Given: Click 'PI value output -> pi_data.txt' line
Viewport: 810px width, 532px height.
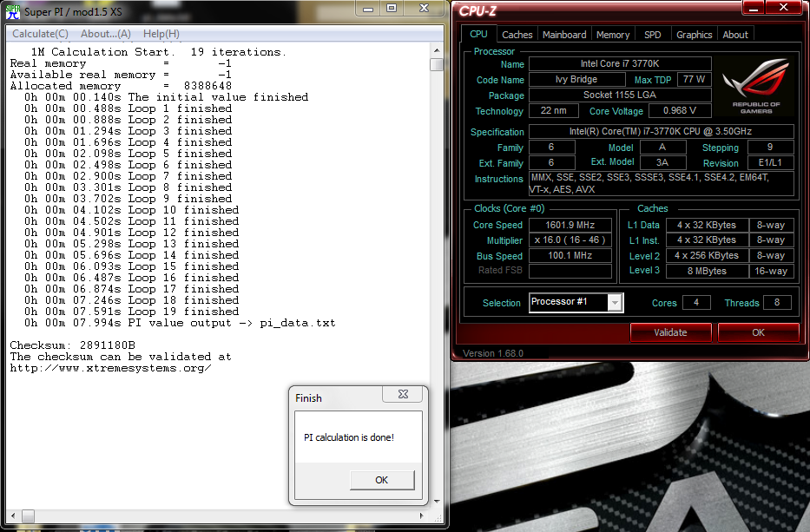Looking at the screenshot, I should pyautogui.click(x=180, y=323).
